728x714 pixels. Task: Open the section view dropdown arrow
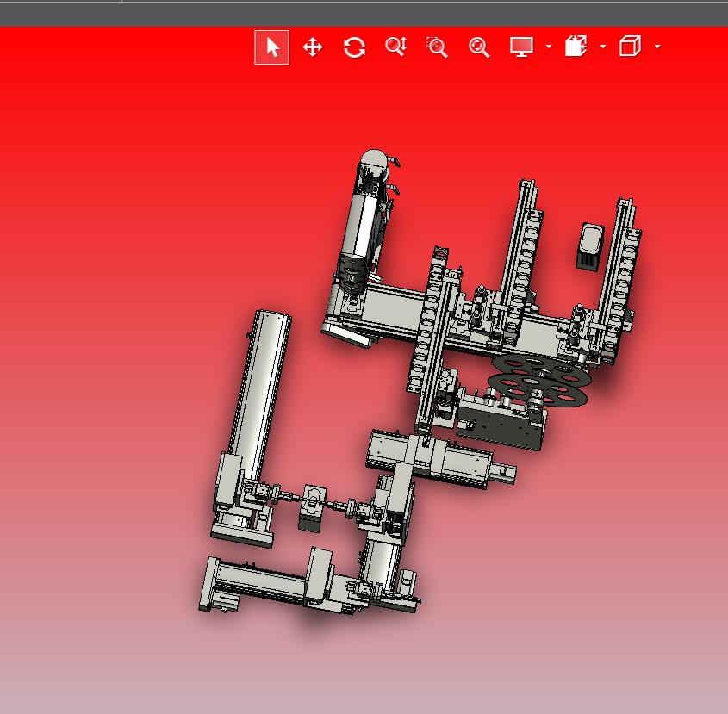[x=603, y=47]
